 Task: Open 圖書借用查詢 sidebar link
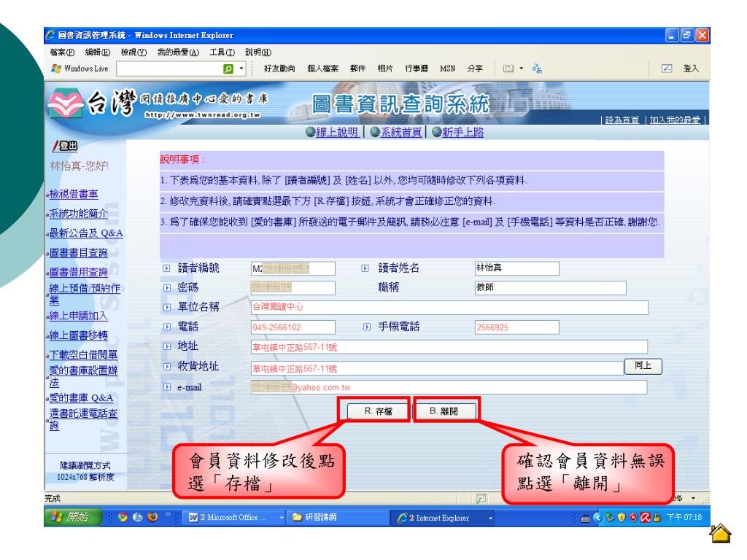(79, 273)
